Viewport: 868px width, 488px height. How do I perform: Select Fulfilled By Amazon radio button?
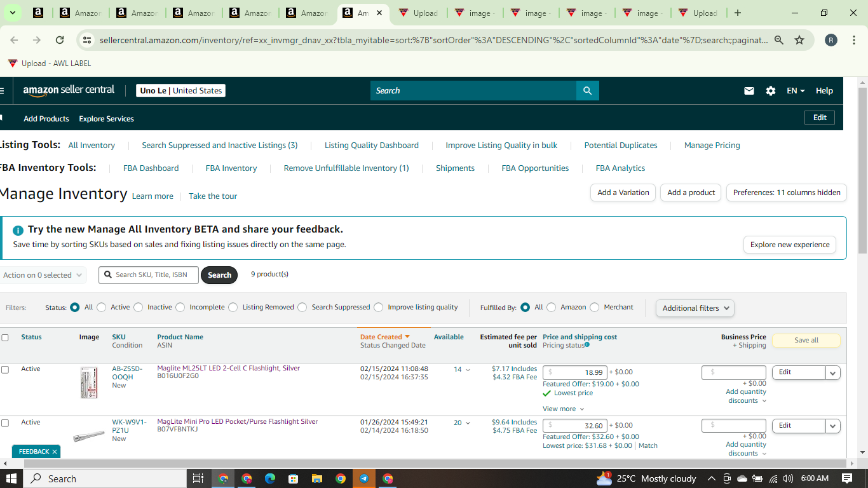click(x=552, y=308)
